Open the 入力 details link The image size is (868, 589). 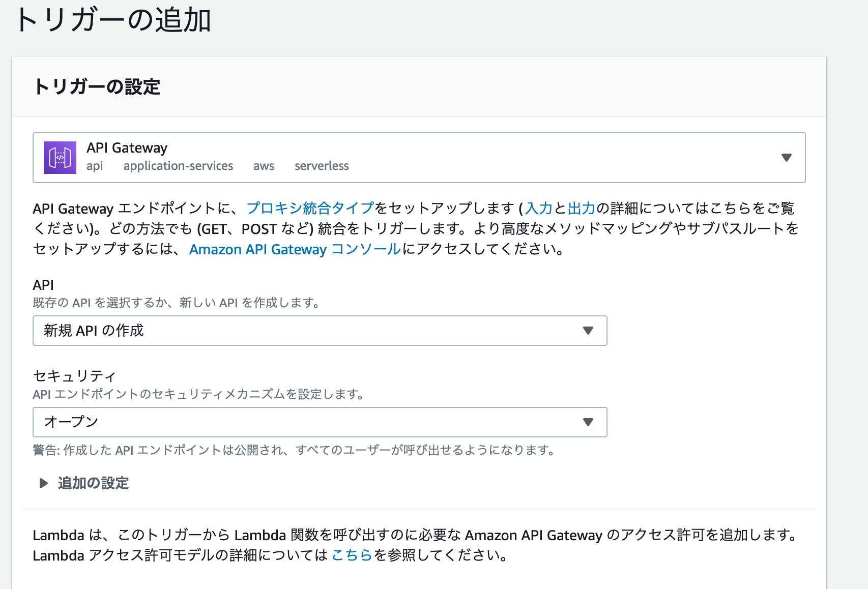click(x=539, y=208)
